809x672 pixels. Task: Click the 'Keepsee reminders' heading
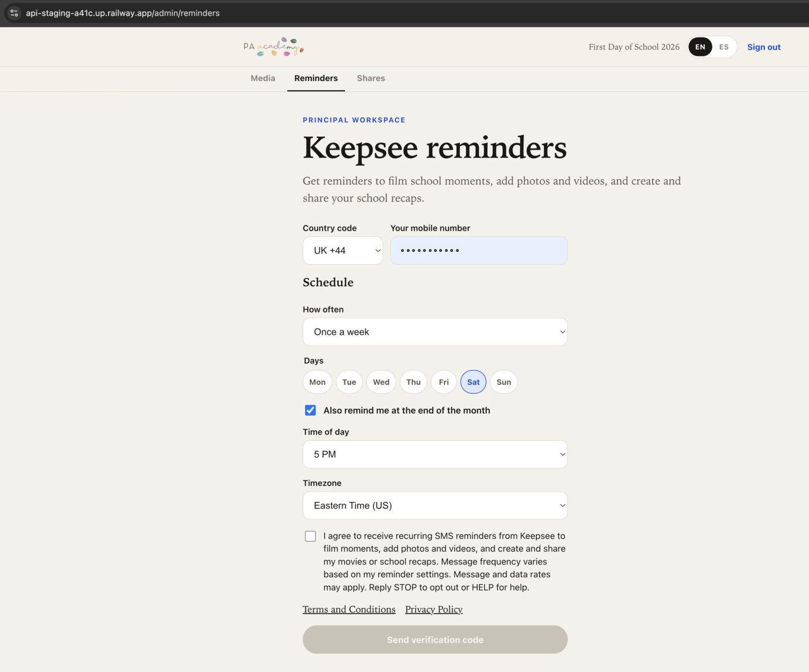pos(435,148)
